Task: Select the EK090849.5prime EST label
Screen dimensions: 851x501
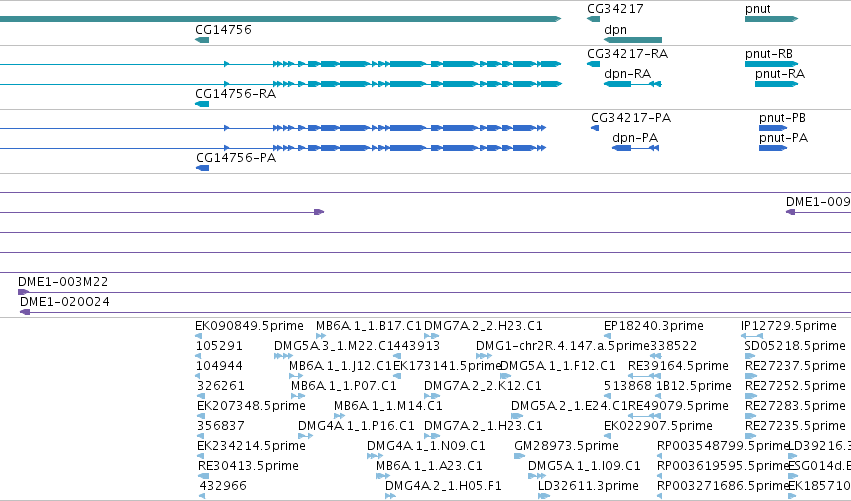Action: (249, 326)
